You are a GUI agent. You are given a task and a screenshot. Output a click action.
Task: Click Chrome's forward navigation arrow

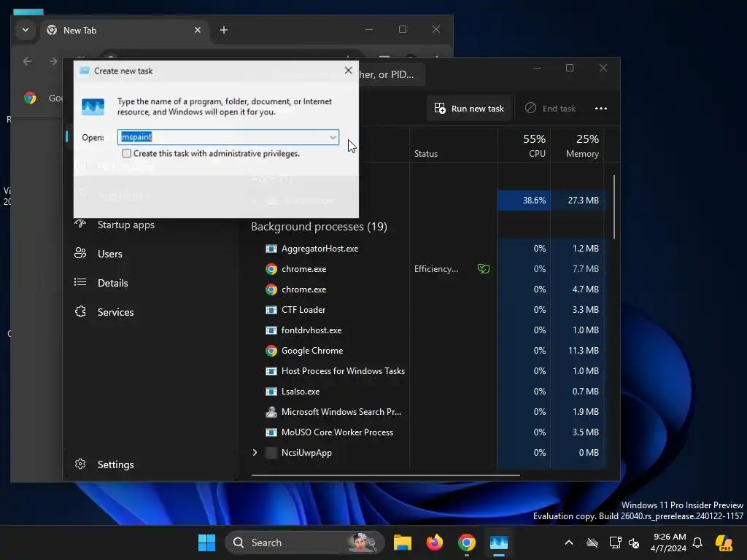click(53, 61)
